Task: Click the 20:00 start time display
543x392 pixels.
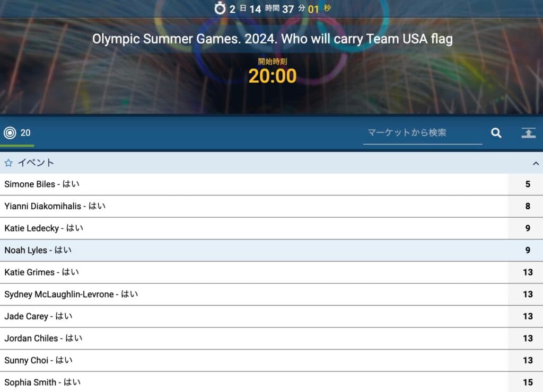Action: coord(273,76)
